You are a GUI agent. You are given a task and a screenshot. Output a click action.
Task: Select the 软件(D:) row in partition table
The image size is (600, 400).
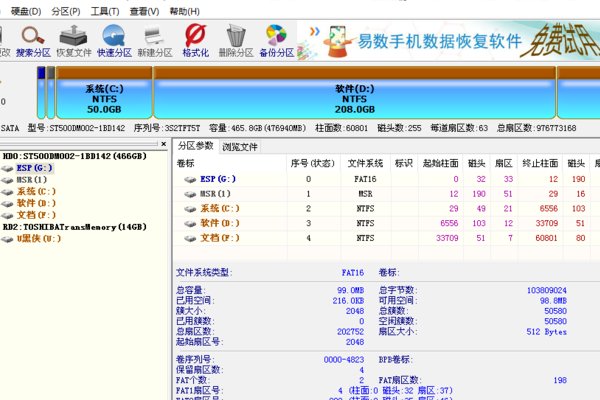pyautogui.click(x=386, y=223)
